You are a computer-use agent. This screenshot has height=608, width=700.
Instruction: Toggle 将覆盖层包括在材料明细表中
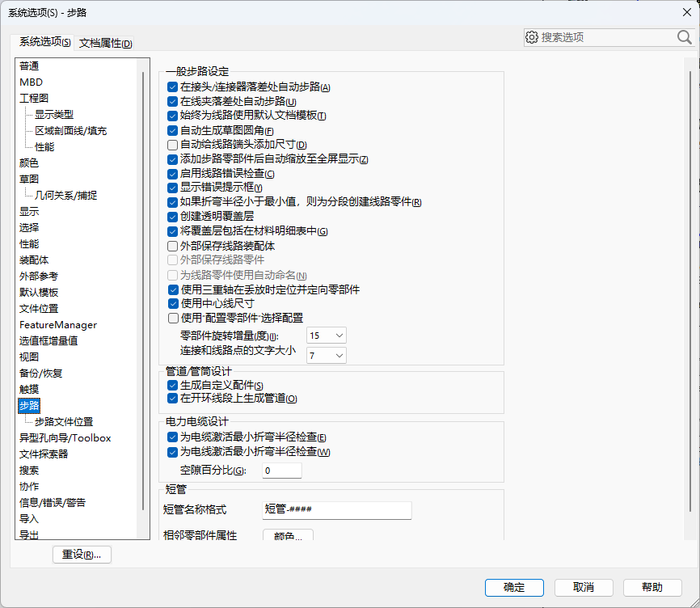172,231
